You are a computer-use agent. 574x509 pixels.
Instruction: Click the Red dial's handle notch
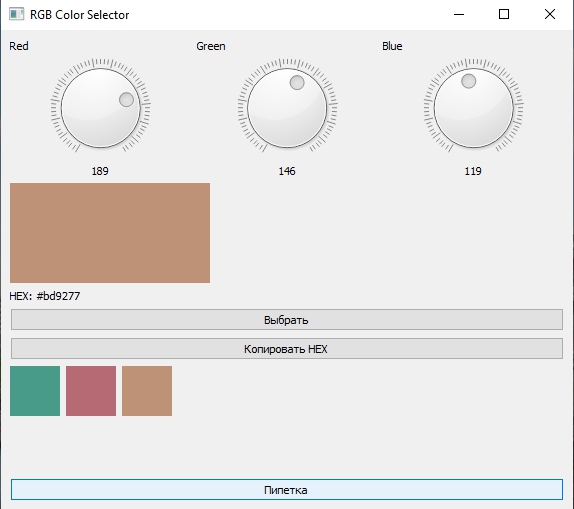pos(126,100)
